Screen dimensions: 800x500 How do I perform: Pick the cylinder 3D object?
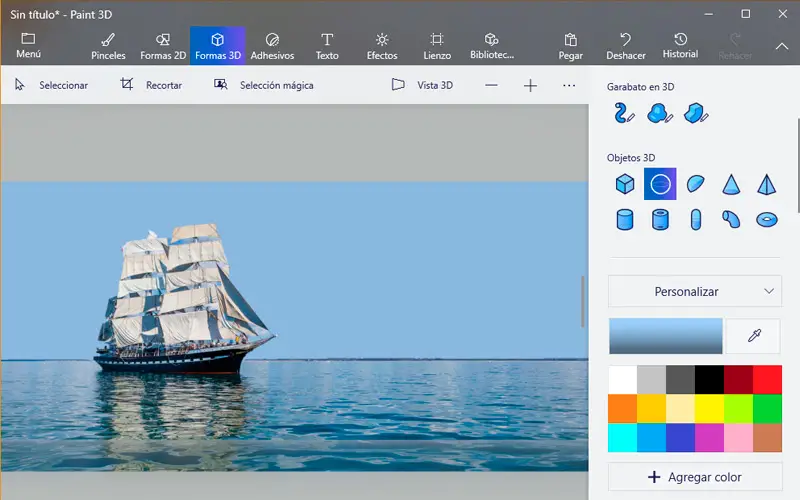[x=624, y=220]
